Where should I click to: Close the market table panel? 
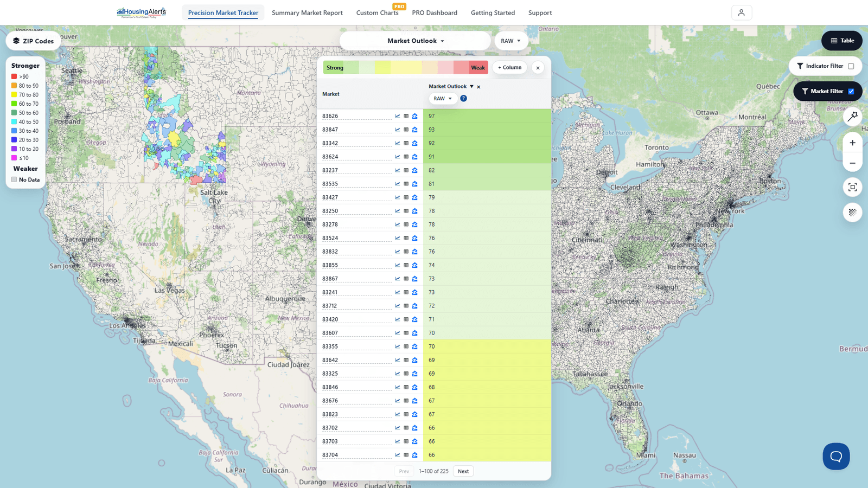click(538, 68)
